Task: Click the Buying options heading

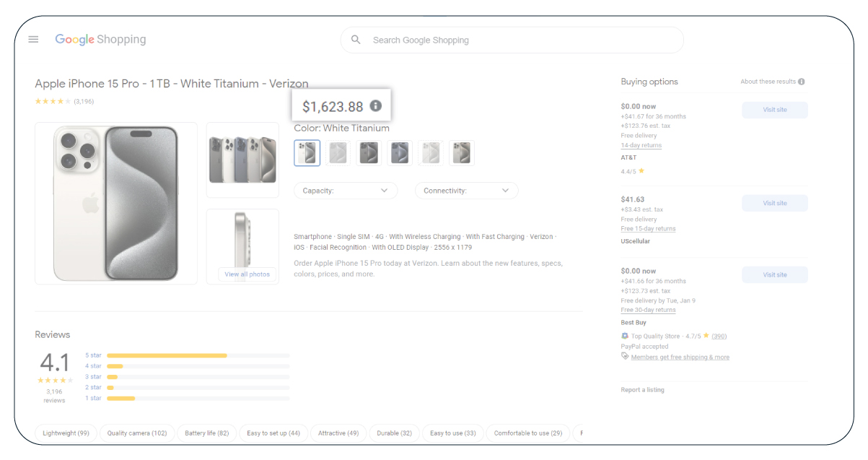Action: [649, 82]
